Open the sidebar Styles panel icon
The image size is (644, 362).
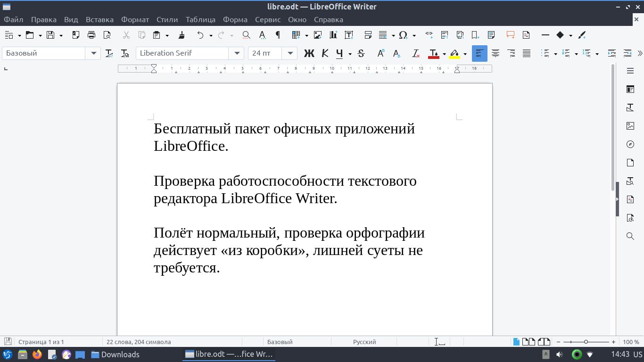click(630, 107)
